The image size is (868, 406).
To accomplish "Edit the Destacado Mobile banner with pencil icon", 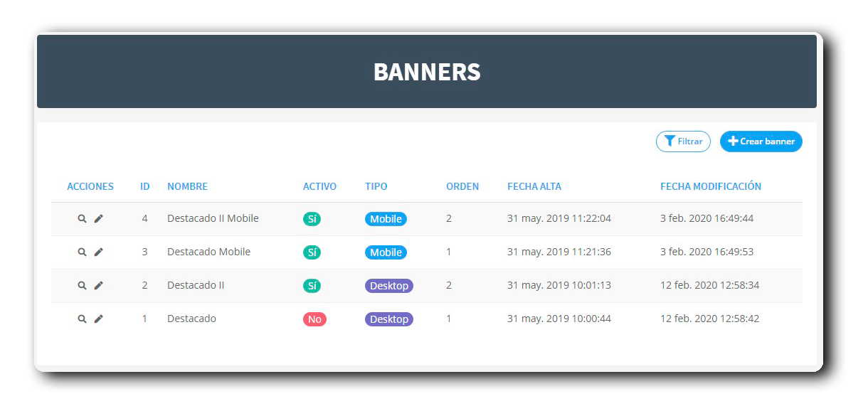I will (x=99, y=252).
